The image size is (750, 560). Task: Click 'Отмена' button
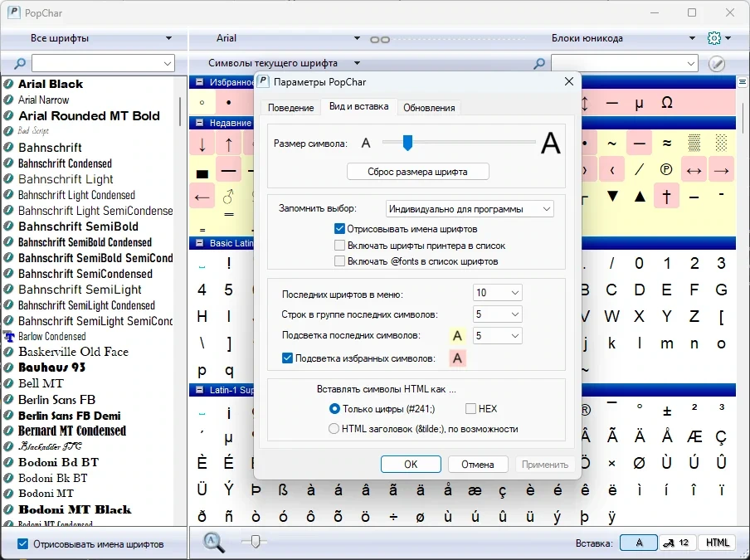point(478,465)
